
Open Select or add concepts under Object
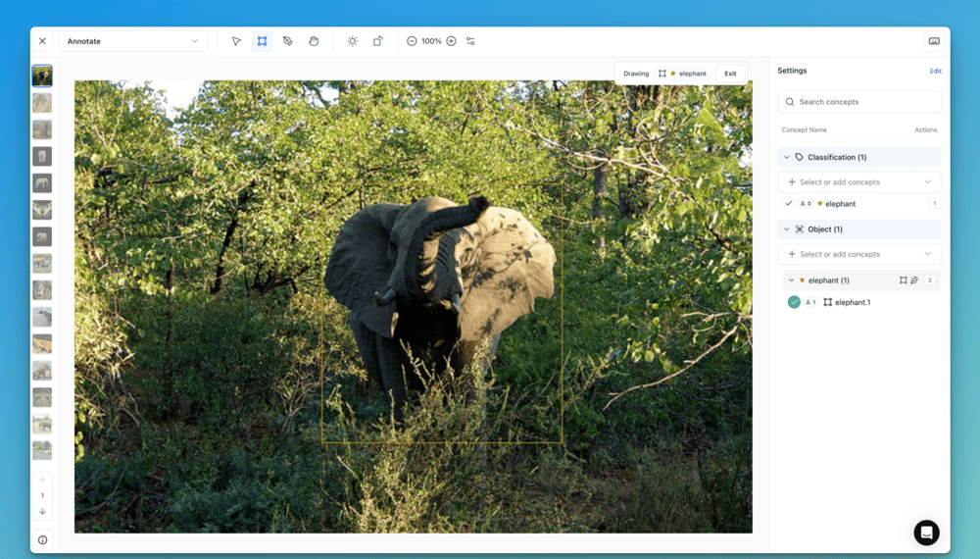pos(859,254)
